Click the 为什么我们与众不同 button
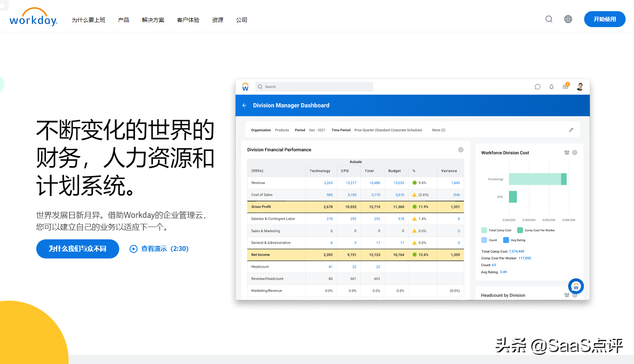This screenshot has height=364, width=634. (78, 249)
